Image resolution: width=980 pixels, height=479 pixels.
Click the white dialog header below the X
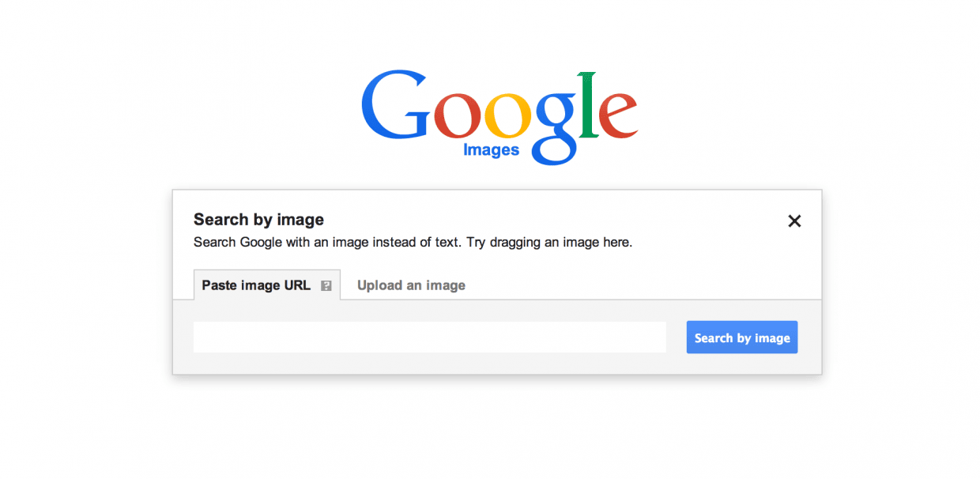pyautogui.click(x=794, y=257)
